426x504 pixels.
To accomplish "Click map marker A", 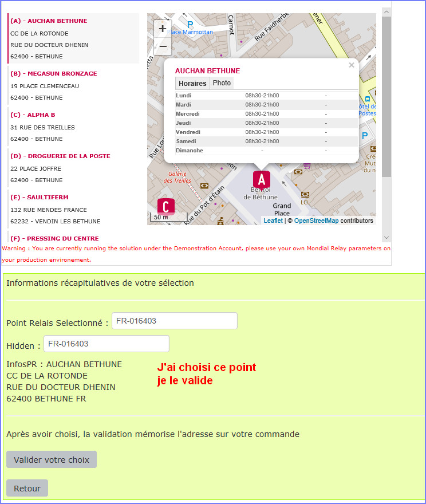I will (x=262, y=180).
